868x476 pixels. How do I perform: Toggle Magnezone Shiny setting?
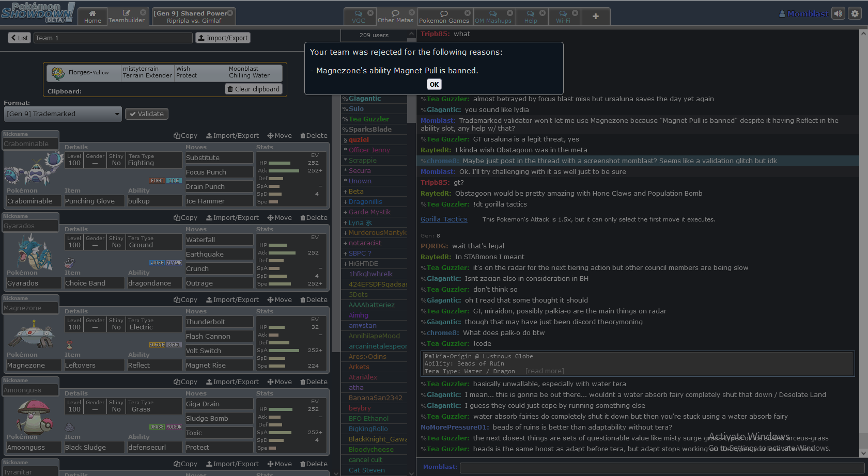tap(116, 324)
